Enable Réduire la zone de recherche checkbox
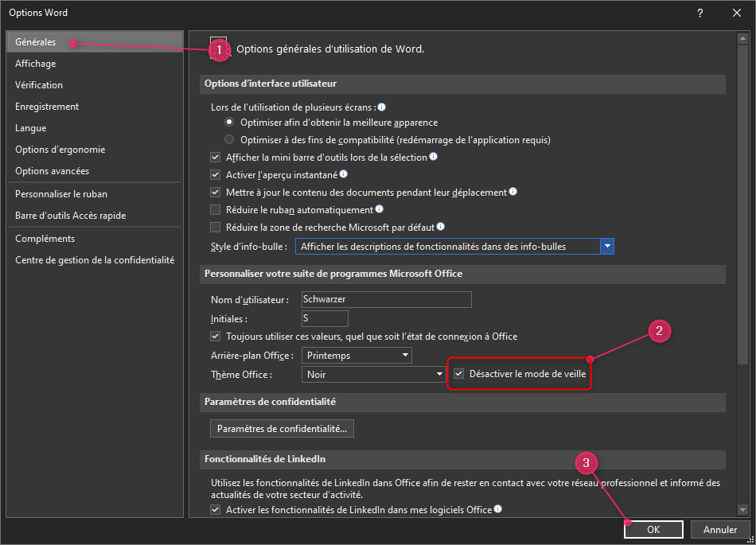 [x=215, y=227]
